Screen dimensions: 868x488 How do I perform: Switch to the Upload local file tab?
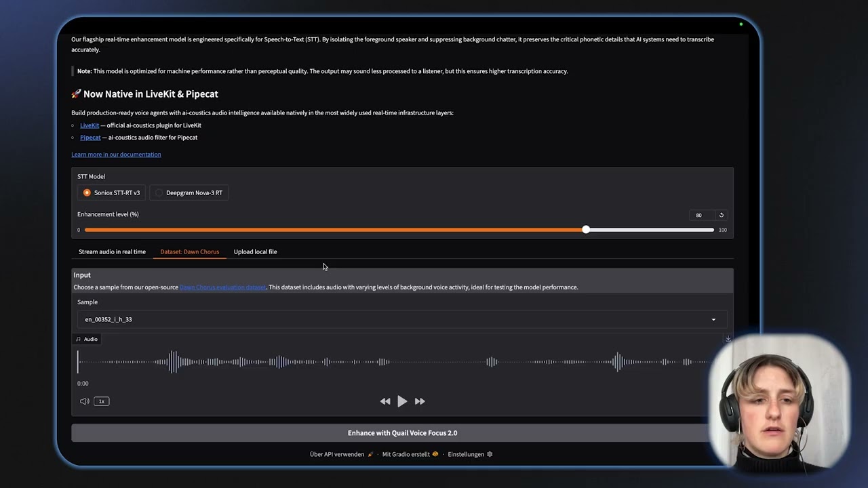click(255, 251)
